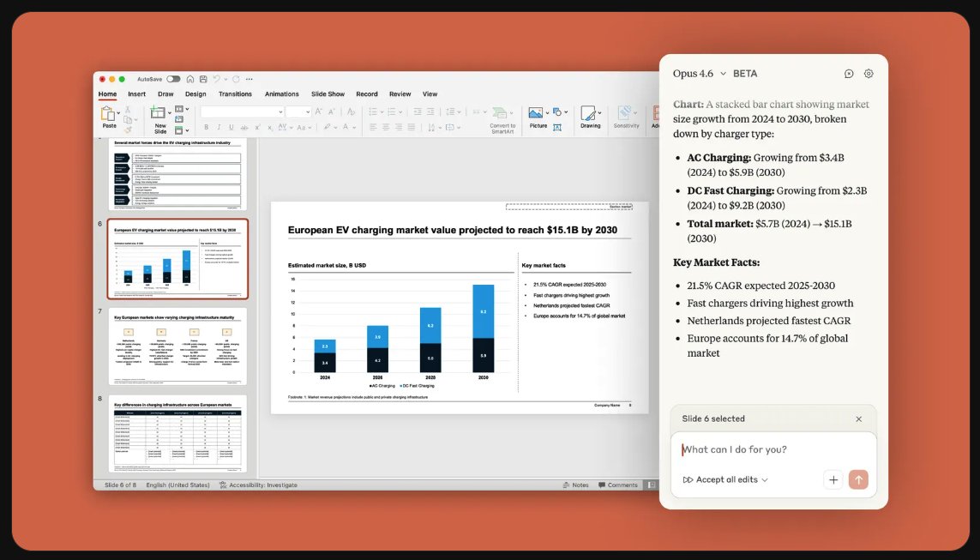
Task: Click the Paste clipboard button
Action: point(109,117)
